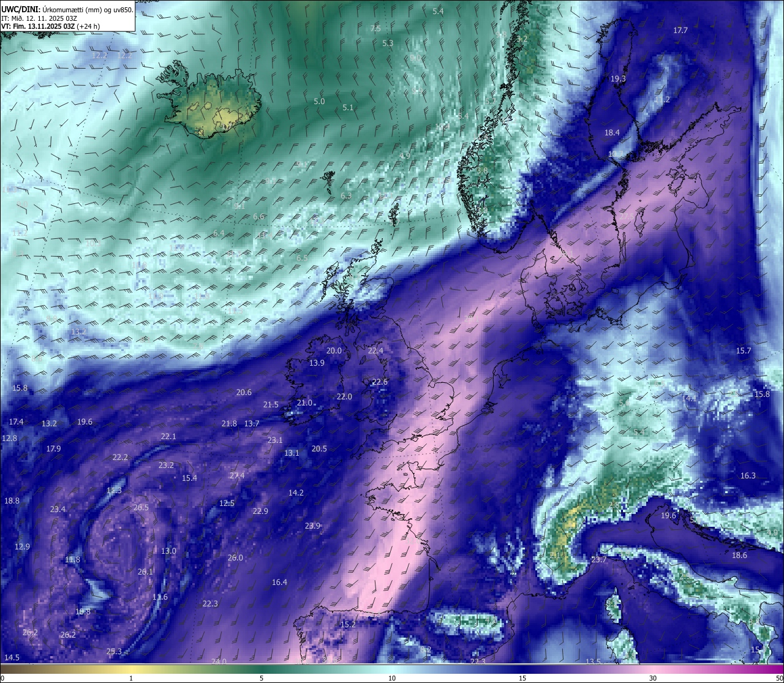Click the 26.1 value label
784x683 pixels.
click(x=145, y=572)
